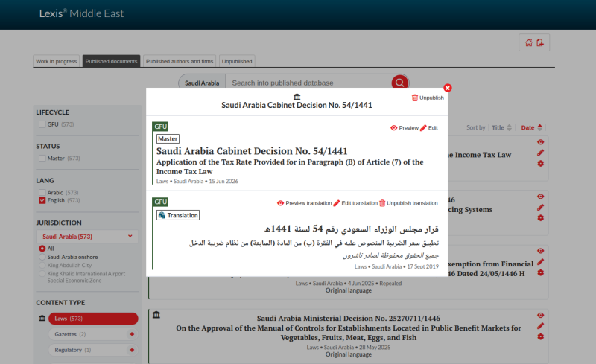Click eye icon on Ministerial Decision 25270711/1446 row
The image size is (596, 364).
(541, 316)
